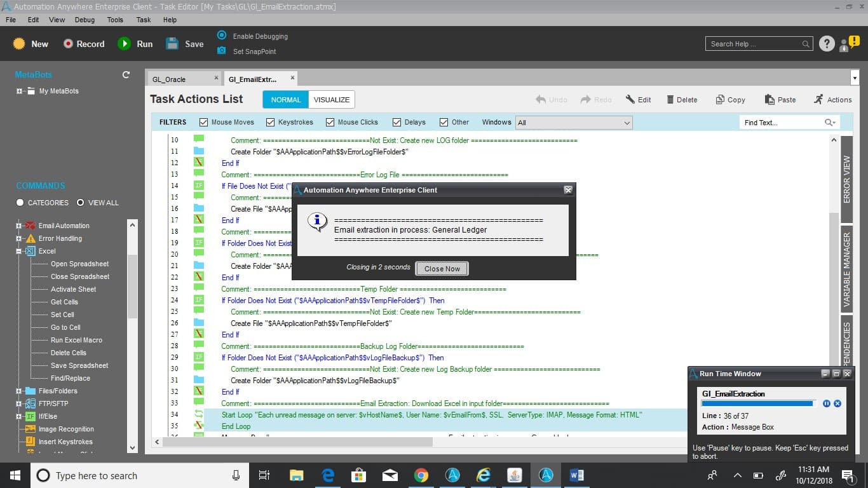Uncheck the Mouse Moves filter
This screenshot has width=868, height=488.
(x=203, y=122)
